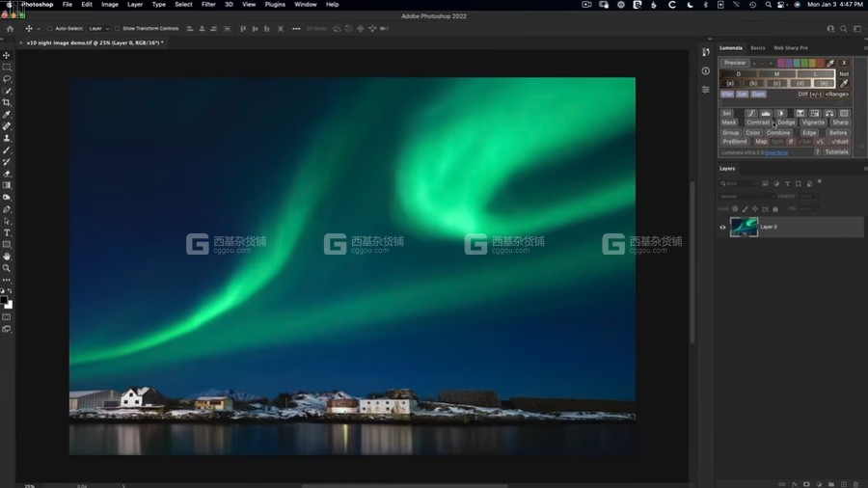The height and width of the screenshot is (488, 868).
Task: Select the Gradient tool
Action: 7,185
